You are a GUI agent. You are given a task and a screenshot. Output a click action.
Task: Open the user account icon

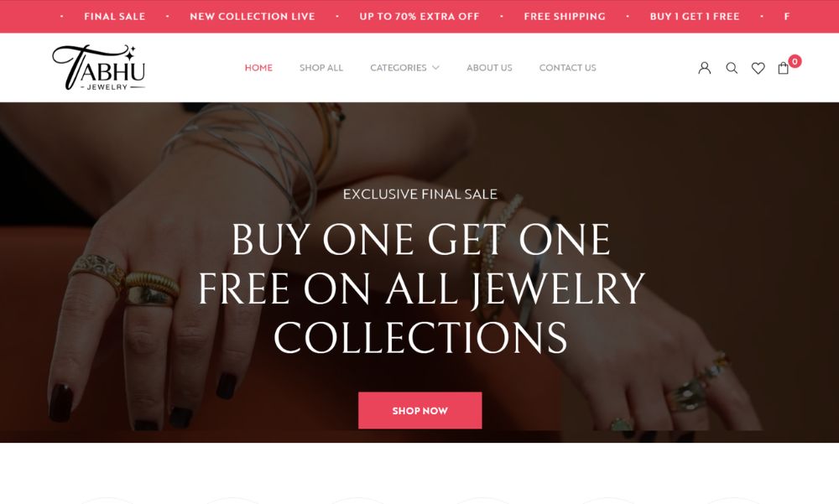pyautogui.click(x=704, y=68)
